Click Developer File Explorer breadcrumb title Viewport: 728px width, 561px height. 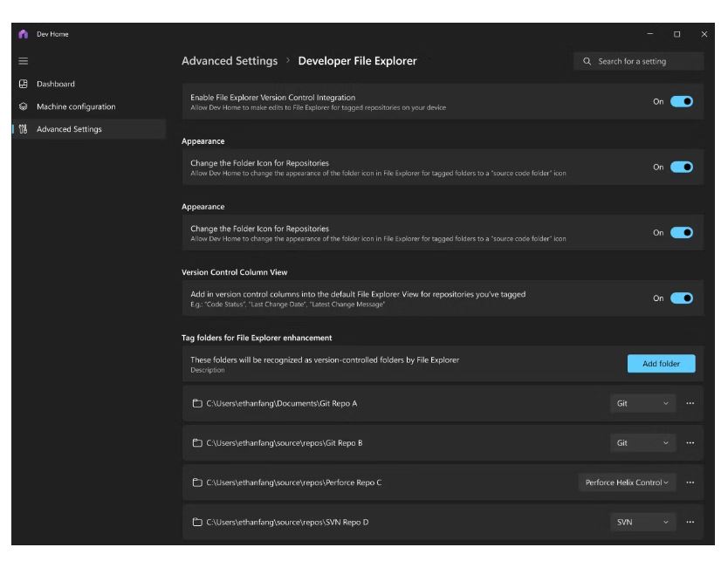[x=358, y=61]
